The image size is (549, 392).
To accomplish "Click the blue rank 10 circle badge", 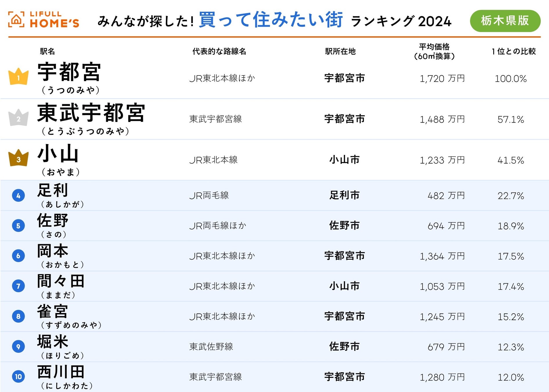I will point(18,377).
